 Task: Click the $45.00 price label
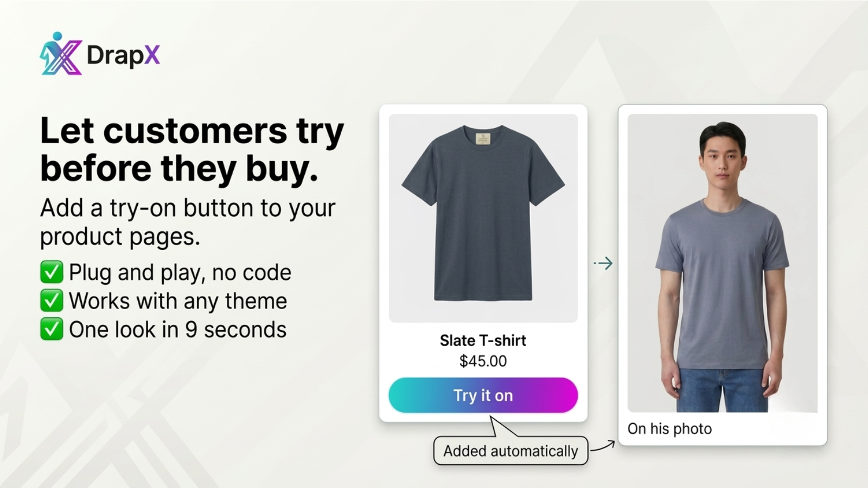[483, 361]
